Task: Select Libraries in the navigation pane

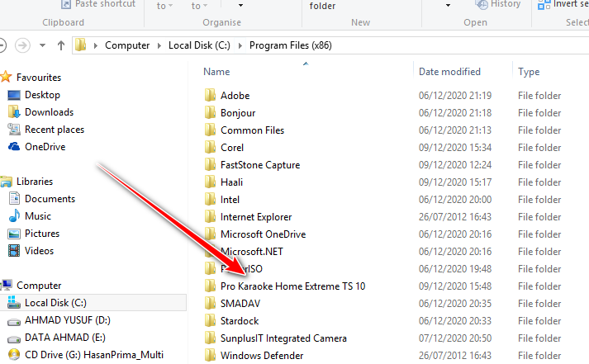Action: [x=35, y=182]
